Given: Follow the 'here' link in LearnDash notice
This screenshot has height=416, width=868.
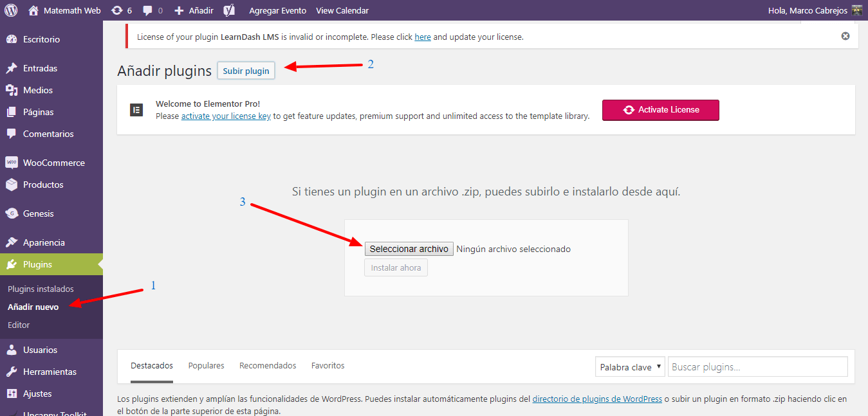Looking at the screenshot, I should click(x=423, y=37).
